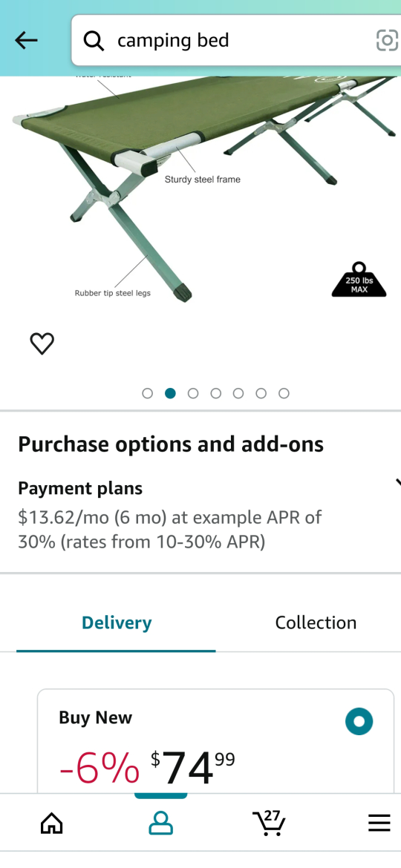Expand Payment plans chevron
401x868 pixels.
coord(397,483)
